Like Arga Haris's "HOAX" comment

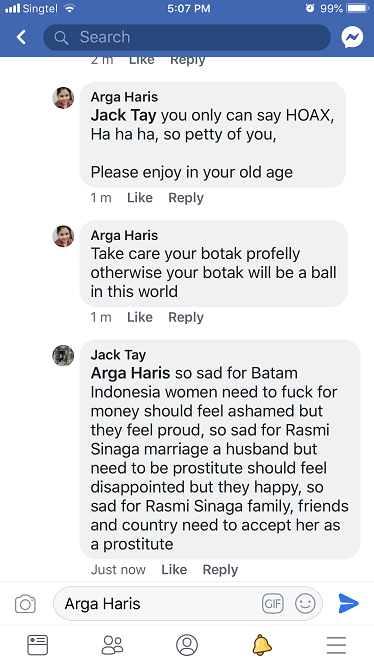pos(140,198)
